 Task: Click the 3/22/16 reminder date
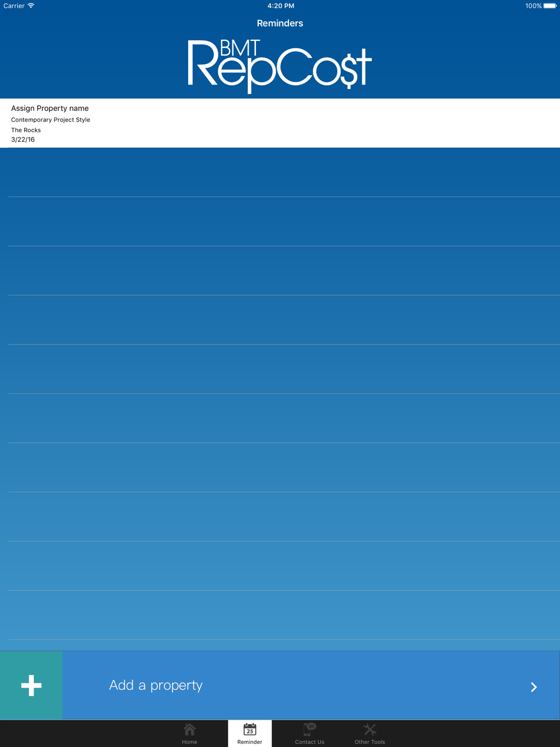pos(23,139)
